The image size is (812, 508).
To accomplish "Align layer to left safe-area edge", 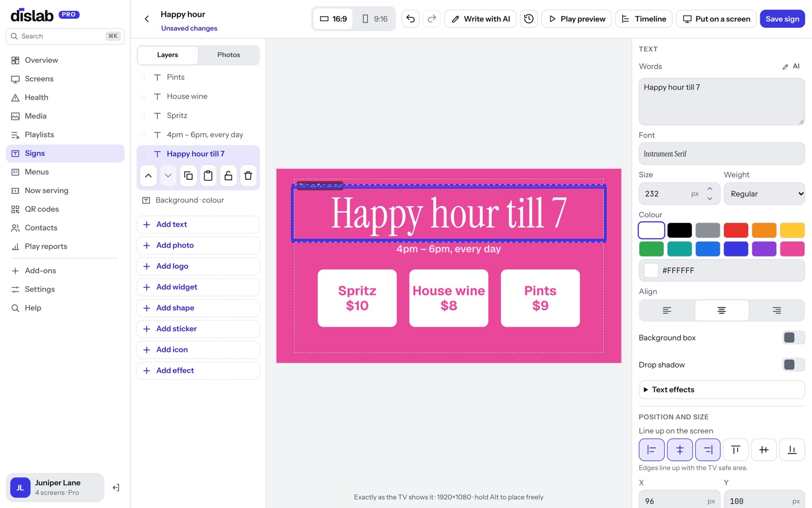I will 652,450.
